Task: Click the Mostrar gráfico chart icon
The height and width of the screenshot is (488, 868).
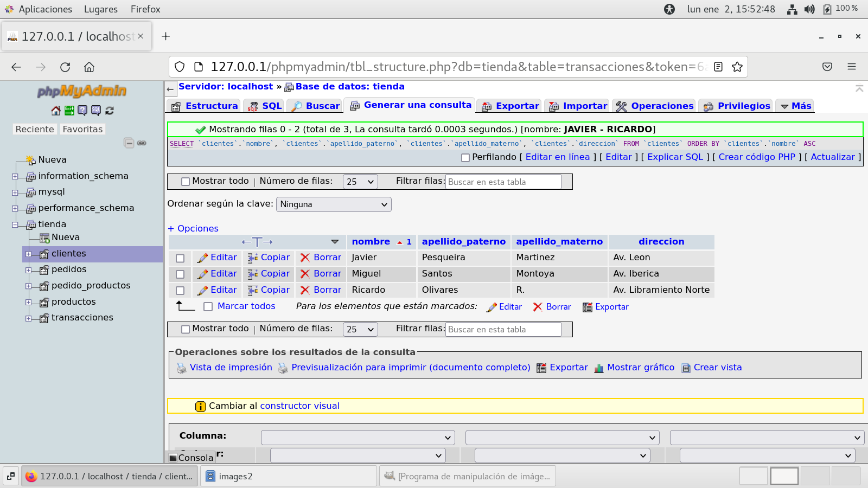Action: click(x=599, y=368)
